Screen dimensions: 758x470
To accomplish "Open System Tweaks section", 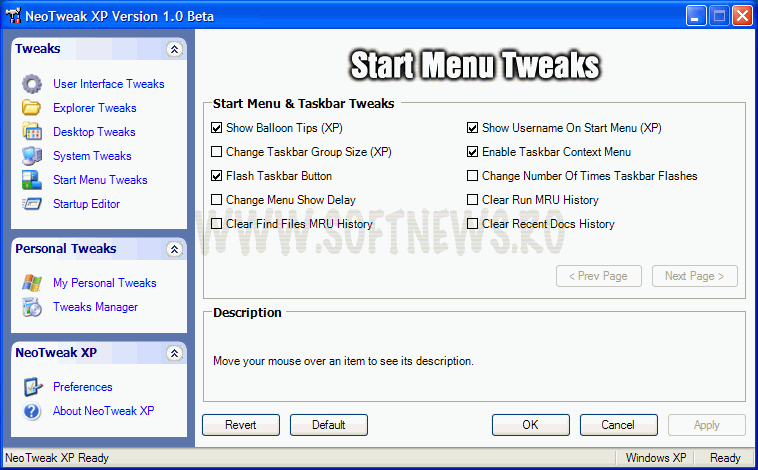I will [92, 156].
